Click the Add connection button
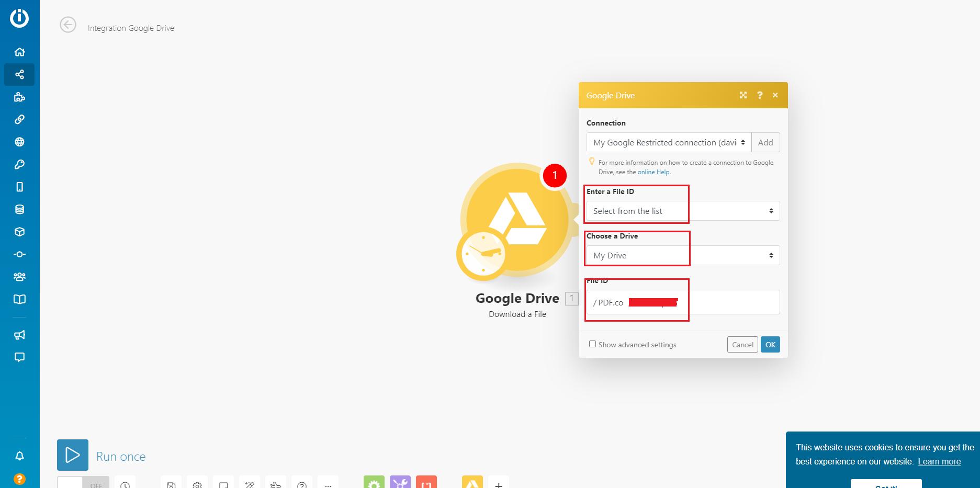This screenshot has height=488, width=980. coord(765,142)
